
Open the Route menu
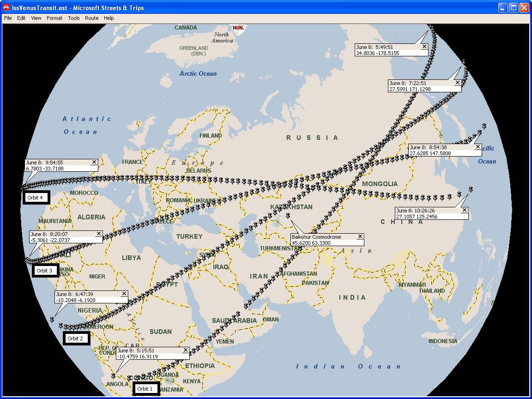click(91, 18)
